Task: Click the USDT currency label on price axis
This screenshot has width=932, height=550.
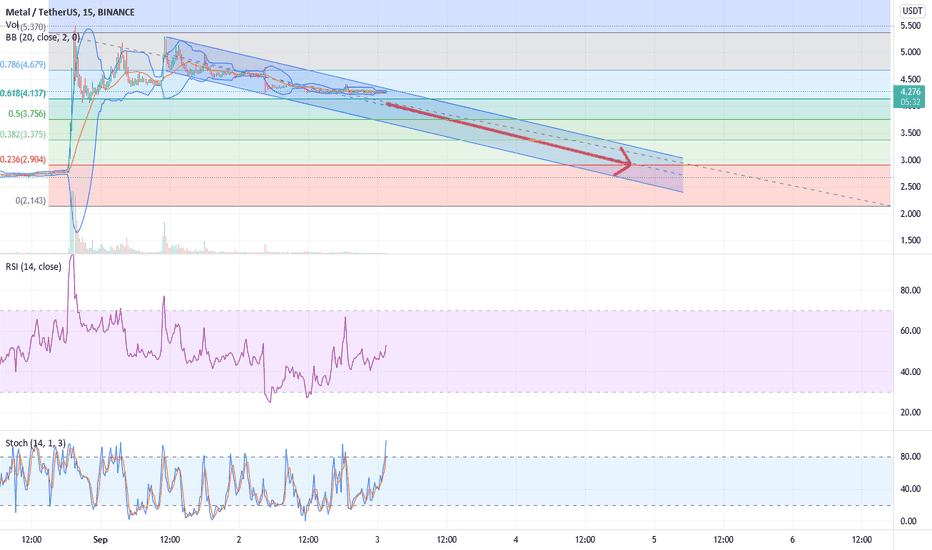Action: (x=912, y=11)
